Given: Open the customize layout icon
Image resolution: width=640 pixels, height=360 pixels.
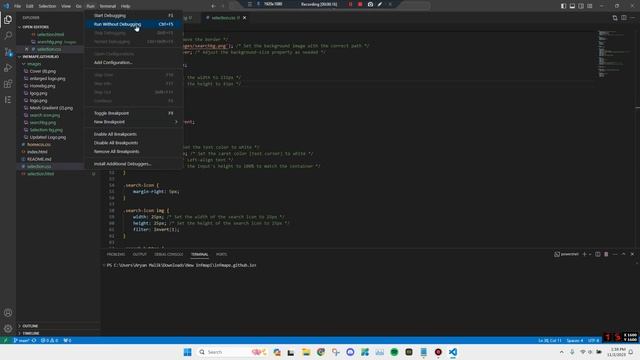Looking at the screenshot, I should 590,6.
